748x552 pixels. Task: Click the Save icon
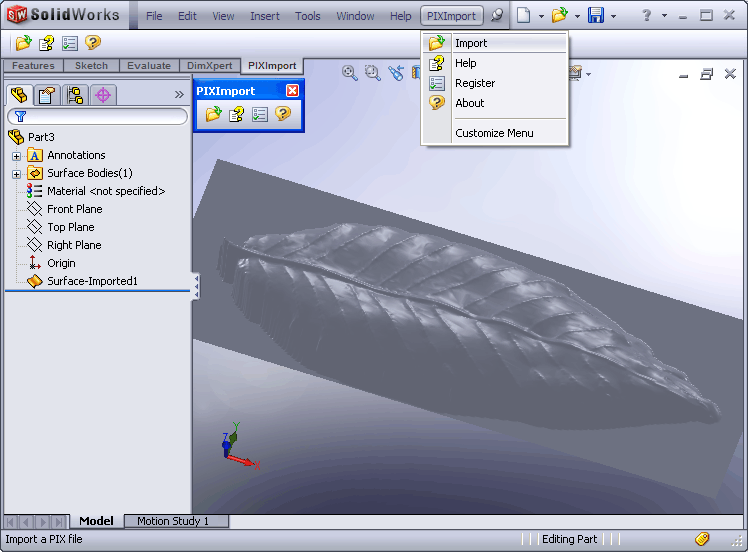tap(595, 15)
